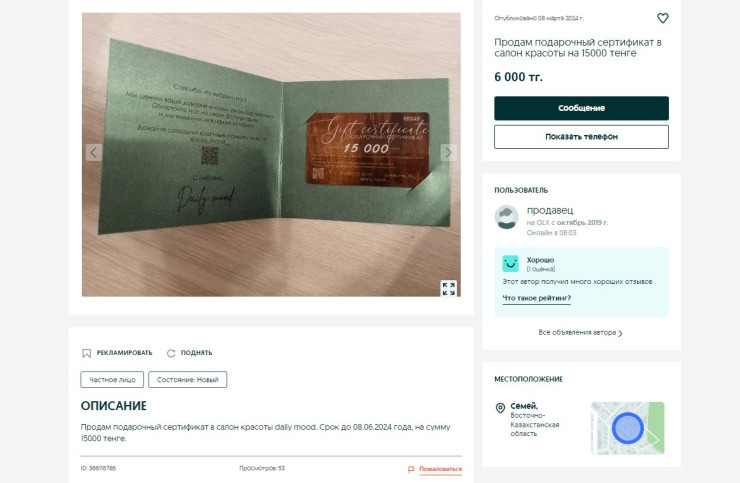The height and width of the screenshot is (483, 740).
Task: Click the location pin icon near Семей
Action: (500, 407)
